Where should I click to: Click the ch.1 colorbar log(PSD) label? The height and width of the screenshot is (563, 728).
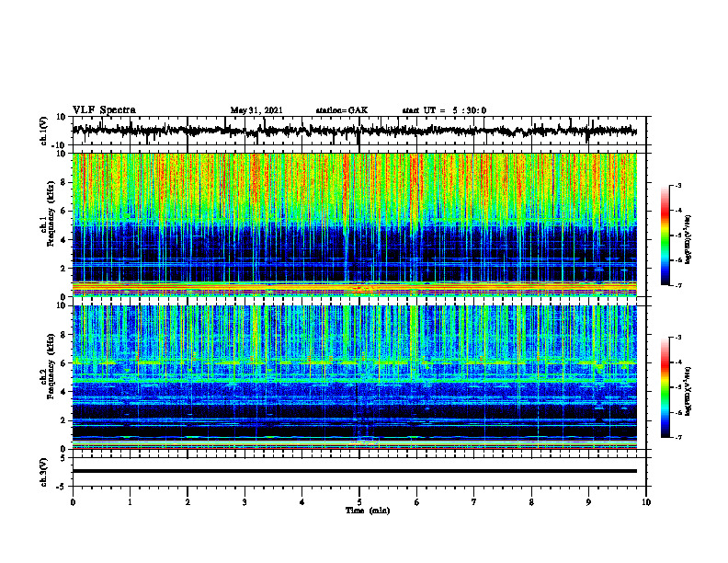tap(688, 240)
